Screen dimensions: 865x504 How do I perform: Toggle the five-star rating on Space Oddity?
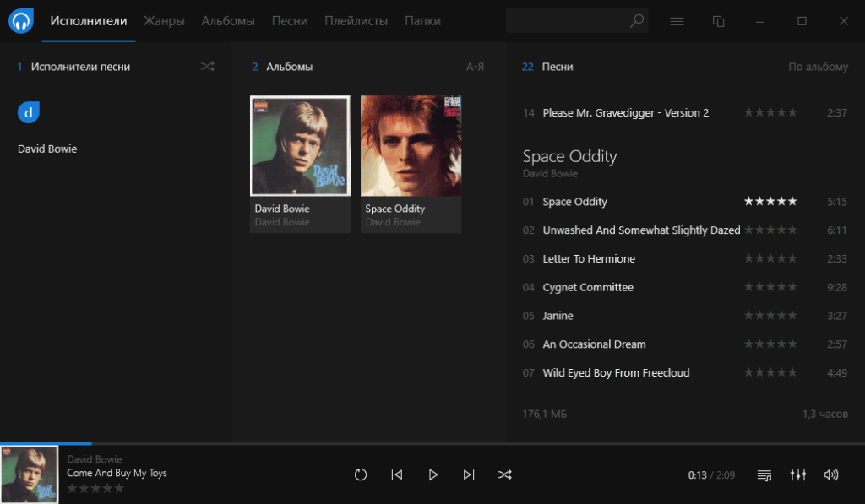[770, 202]
